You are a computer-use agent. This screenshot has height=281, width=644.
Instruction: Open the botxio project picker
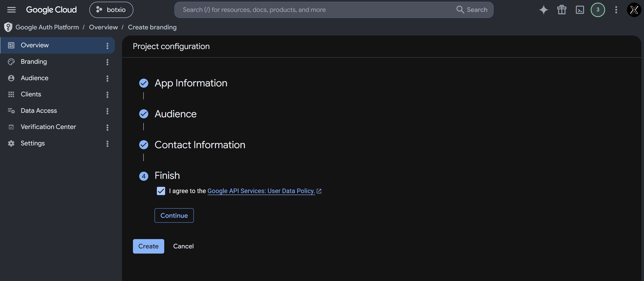[x=111, y=10]
